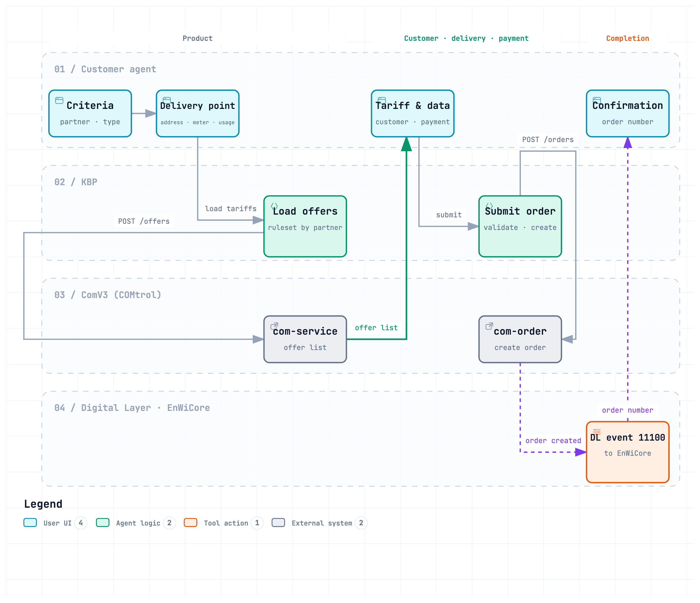Viewport: 700px width, 603px height.
Task: Click the Tool action legend label
Action: [226, 523]
